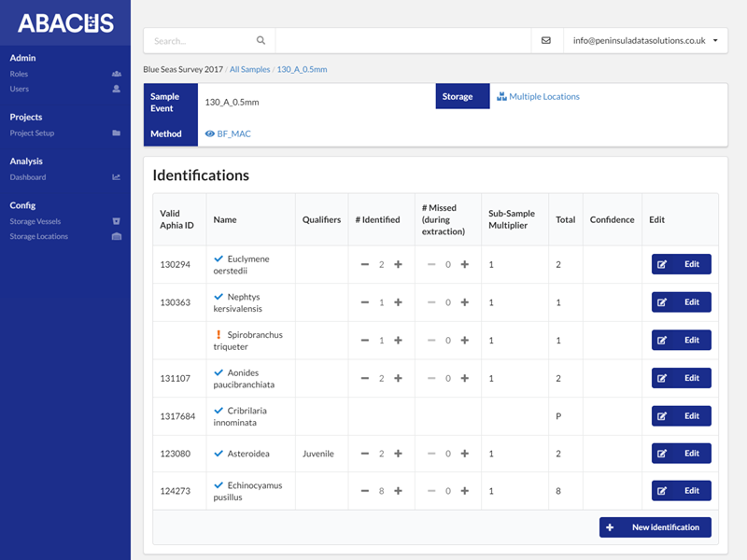Screen dimensions: 747x560
Task: Click the Storage Vessels icon
Action: pos(116,221)
